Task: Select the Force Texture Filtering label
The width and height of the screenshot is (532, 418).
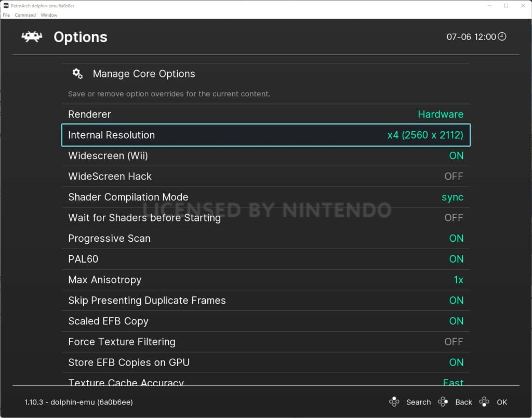Action: tap(122, 342)
